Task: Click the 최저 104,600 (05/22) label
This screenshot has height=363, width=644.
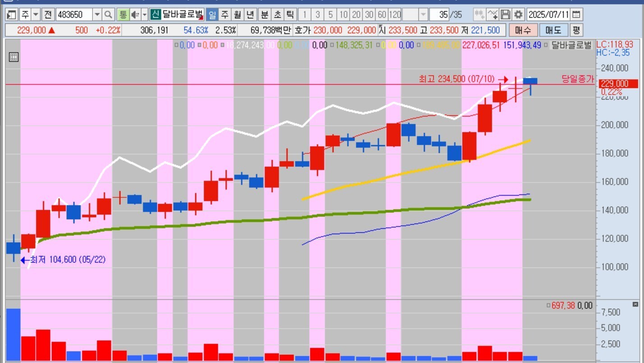Action: coord(68,260)
